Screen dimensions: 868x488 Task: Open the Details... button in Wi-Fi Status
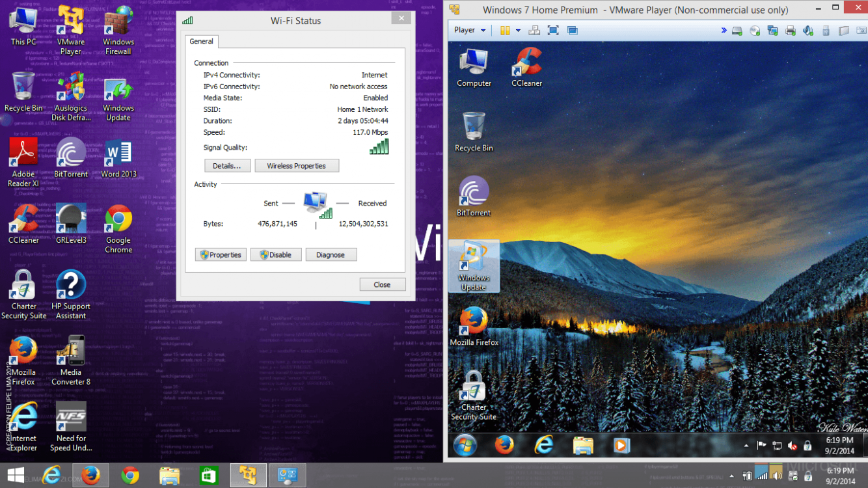(227, 166)
